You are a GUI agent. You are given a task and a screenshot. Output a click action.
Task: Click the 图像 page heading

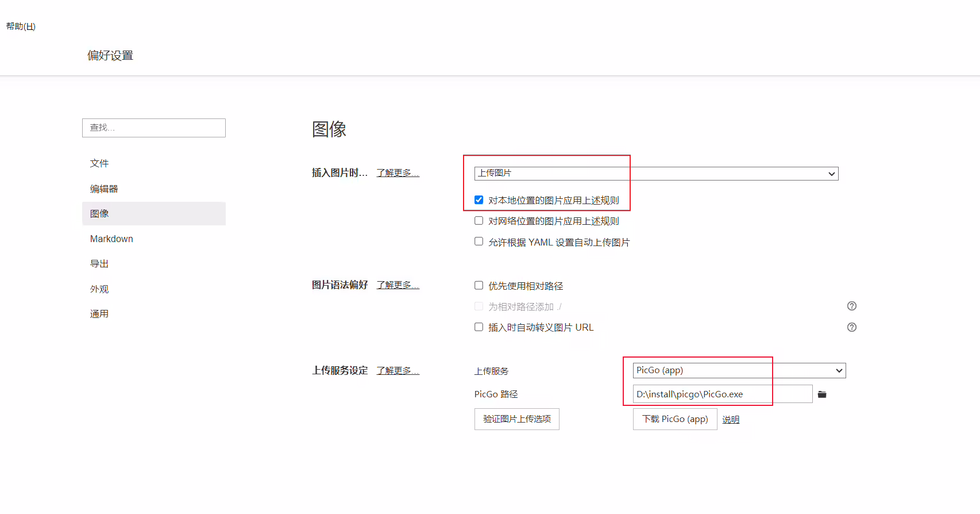click(x=329, y=129)
